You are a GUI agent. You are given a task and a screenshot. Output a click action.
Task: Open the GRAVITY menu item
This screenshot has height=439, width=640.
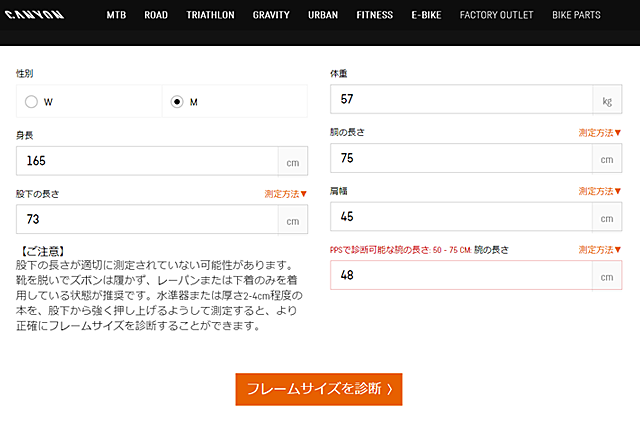pos(271,16)
